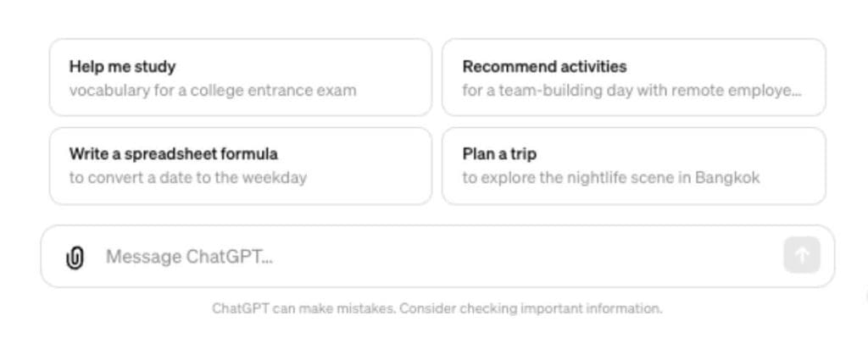
Task: Click 'vocabulary for a college entrance exam' text
Action: (x=213, y=90)
